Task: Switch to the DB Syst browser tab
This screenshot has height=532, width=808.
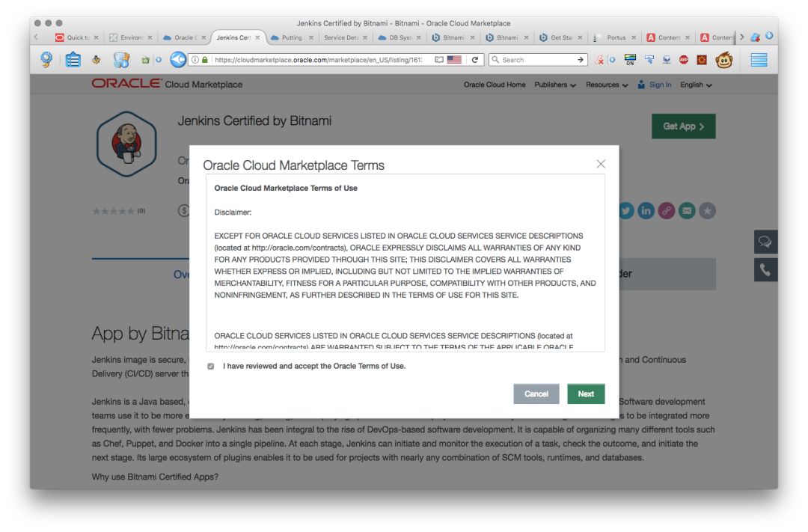Action: coord(400,37)
